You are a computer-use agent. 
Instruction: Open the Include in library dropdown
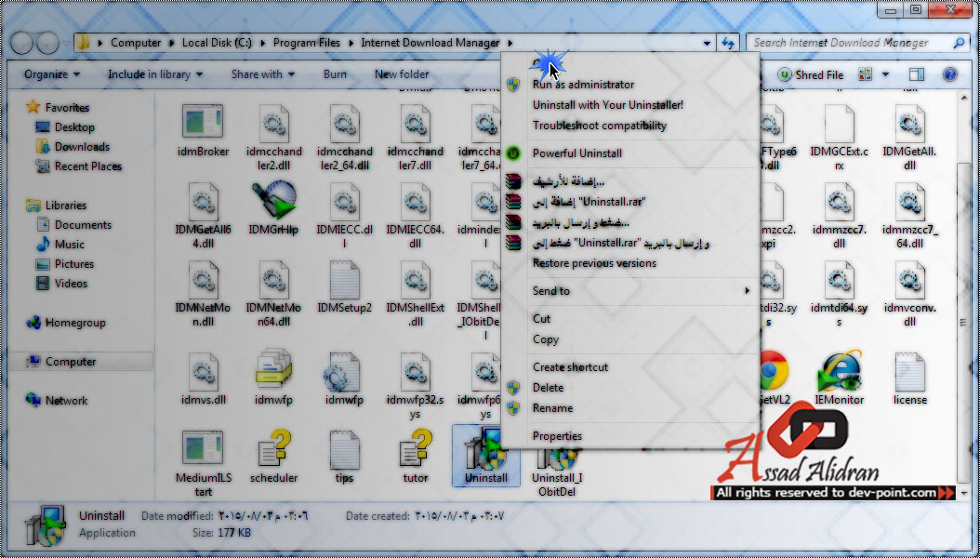pyautogui.click(x=155, y=74)
